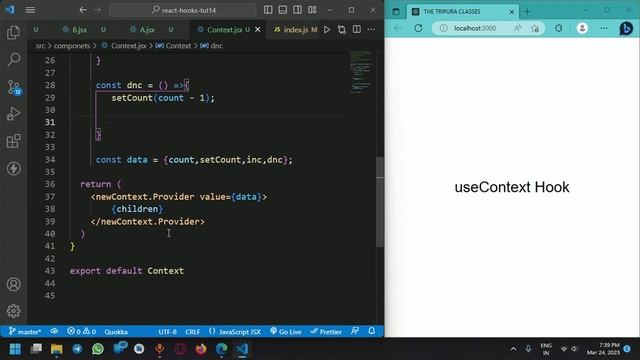This screenshot has width=640, height=360.
Task: Open the Edge profile icon
Action: 582,28
